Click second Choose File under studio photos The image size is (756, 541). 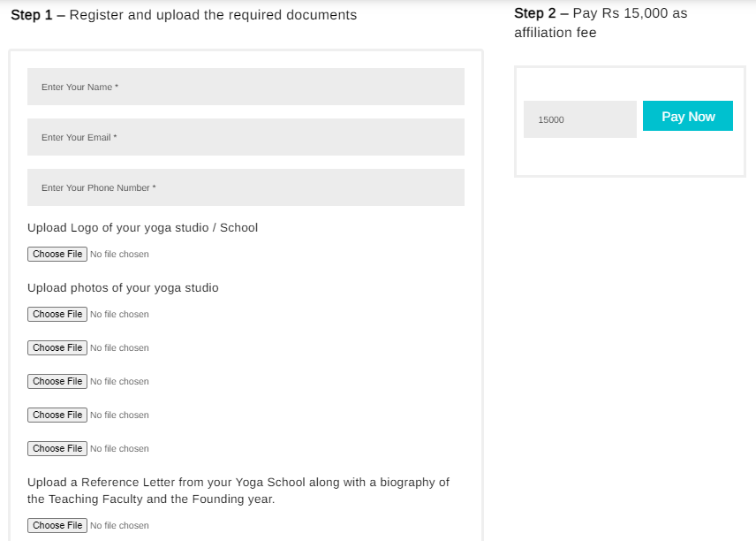57,347
